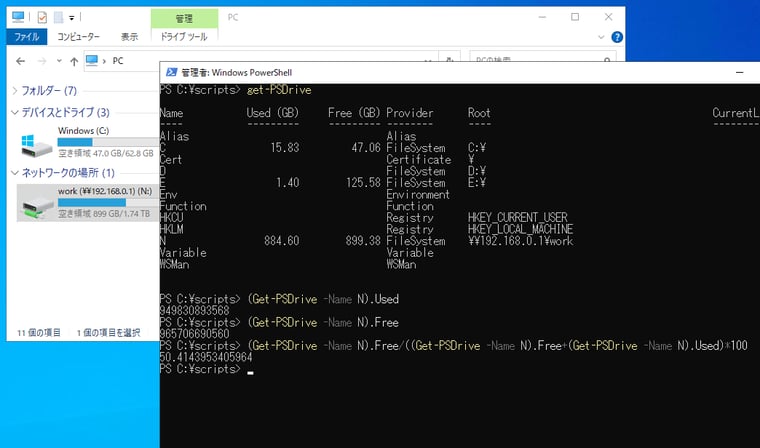
Task: Click the Certificate provider entry
Action: click(419, 160)
